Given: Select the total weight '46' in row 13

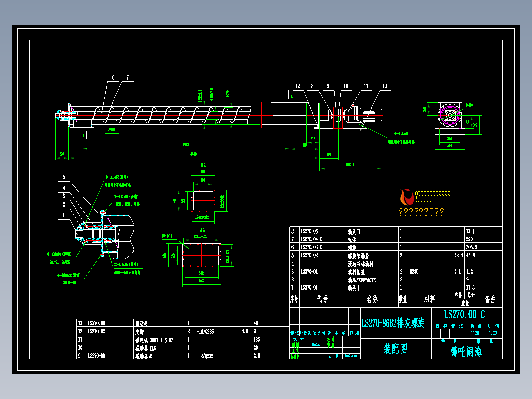Looking at the screenshot, I should coord(256,323).
